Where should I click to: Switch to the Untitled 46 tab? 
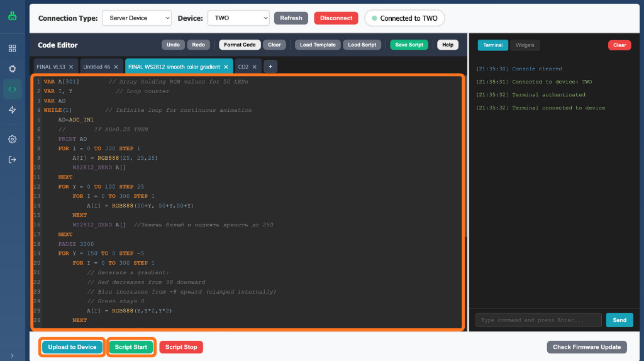click(97, 67)
